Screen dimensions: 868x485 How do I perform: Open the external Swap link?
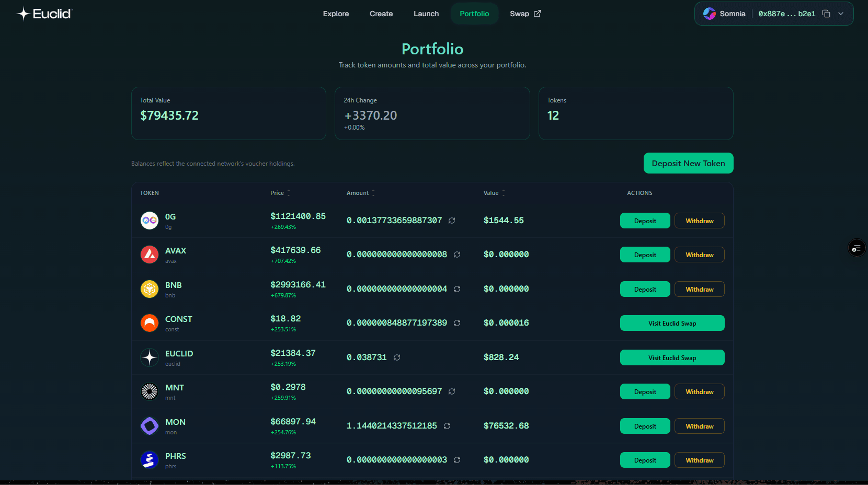coord(525,14)
